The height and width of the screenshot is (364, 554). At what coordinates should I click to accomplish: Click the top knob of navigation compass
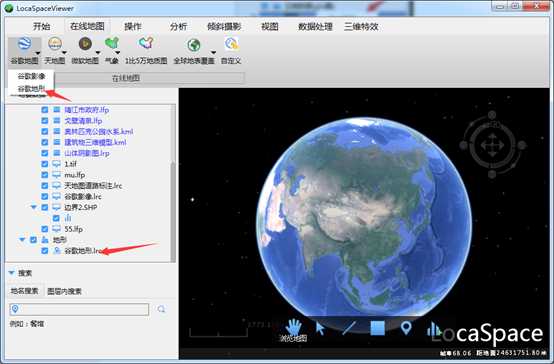point(492,115)
